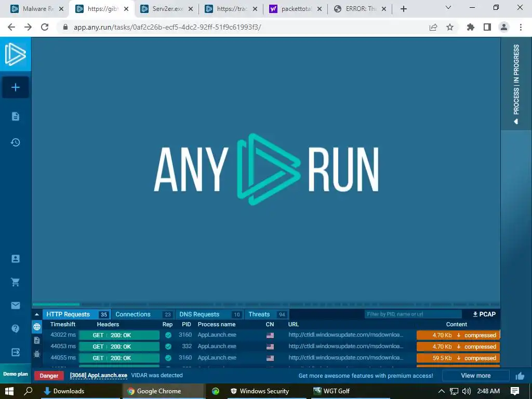
Task: Open taskbar search magnifier
Action: (29, 391)
